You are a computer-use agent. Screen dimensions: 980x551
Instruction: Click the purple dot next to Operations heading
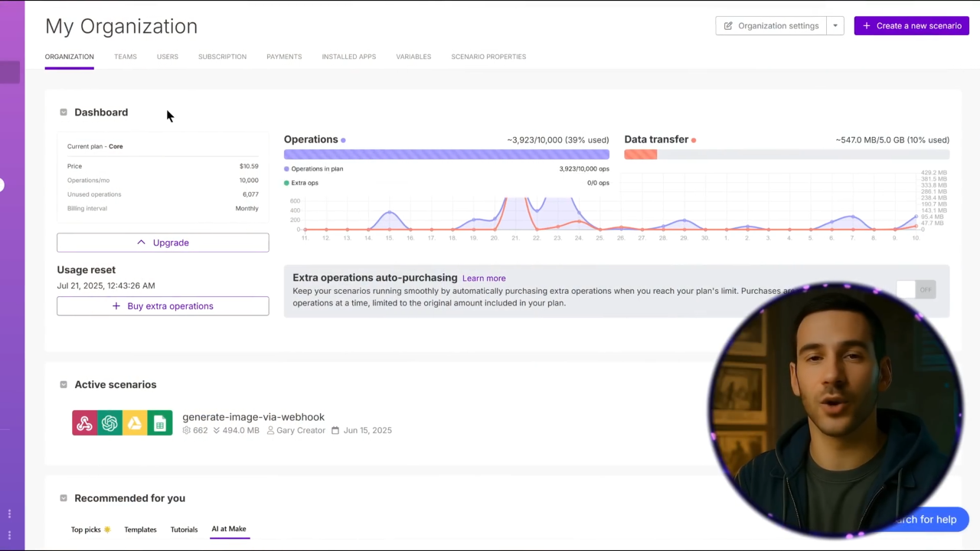point(343,140)
